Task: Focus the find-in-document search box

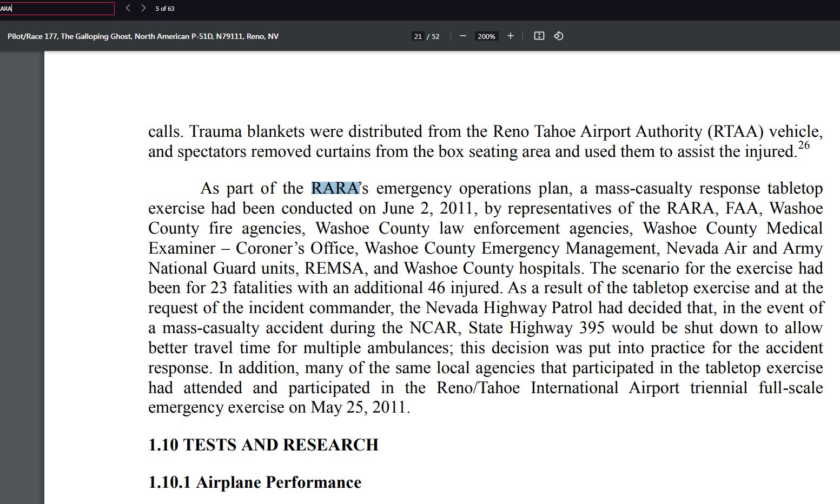Action: tap(57, 9)
